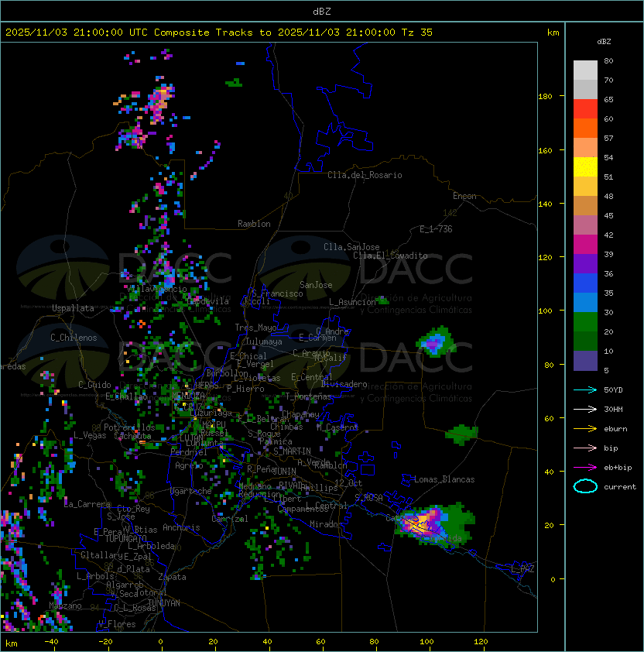Select the slate 5-10 dBZ swatch

click(585, 361)
